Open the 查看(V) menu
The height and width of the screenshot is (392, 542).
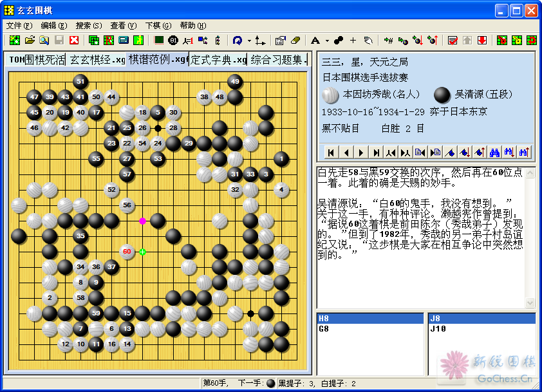[124, 26]
